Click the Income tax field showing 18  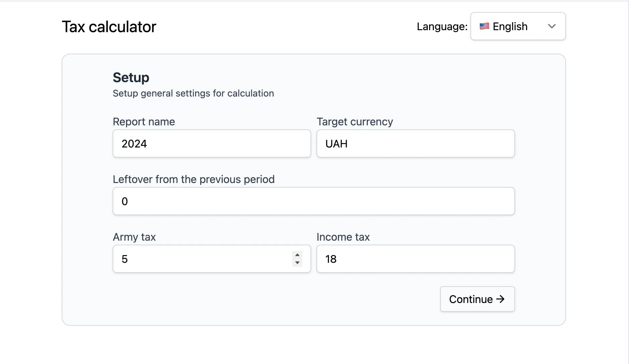(415, 259)
